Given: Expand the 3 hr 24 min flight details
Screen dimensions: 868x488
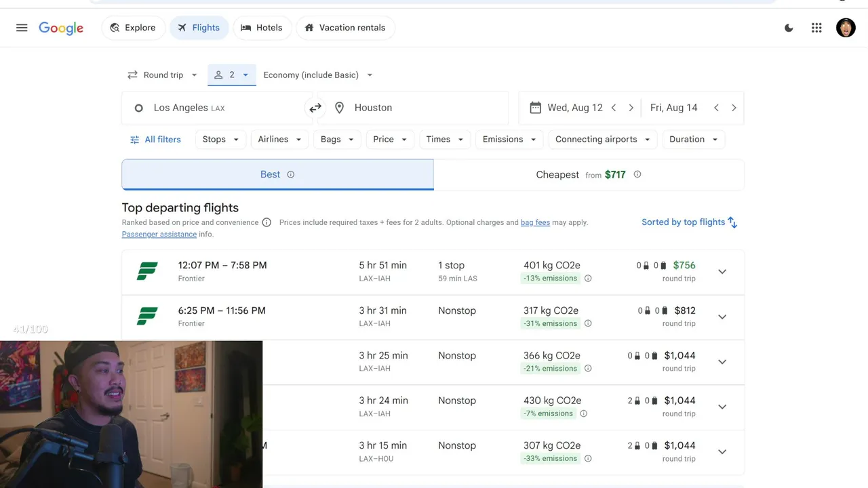Looking at the screenshot, I should tap(722, 407).
